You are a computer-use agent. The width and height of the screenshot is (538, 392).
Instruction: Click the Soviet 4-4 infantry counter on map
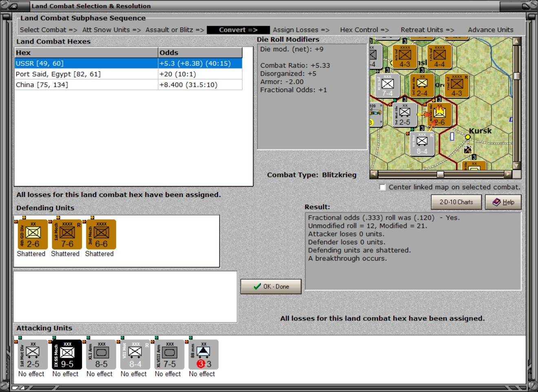coord(439,57)
